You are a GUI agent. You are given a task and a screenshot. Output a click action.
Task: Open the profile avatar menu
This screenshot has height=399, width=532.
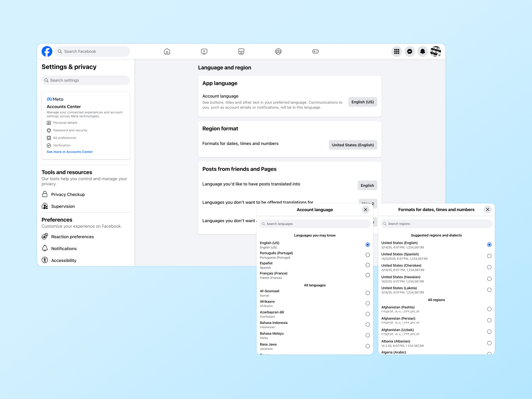pyautogui.click(x=436, y=52)
